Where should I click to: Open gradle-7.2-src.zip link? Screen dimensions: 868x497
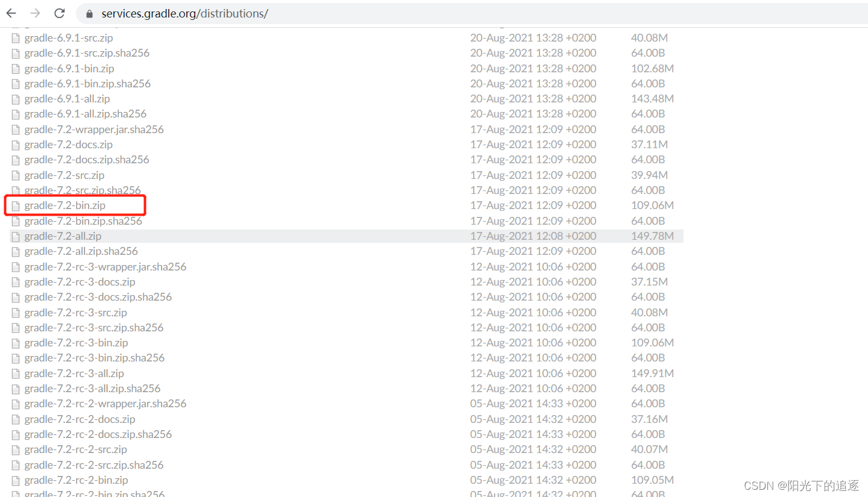coord(64,175)
